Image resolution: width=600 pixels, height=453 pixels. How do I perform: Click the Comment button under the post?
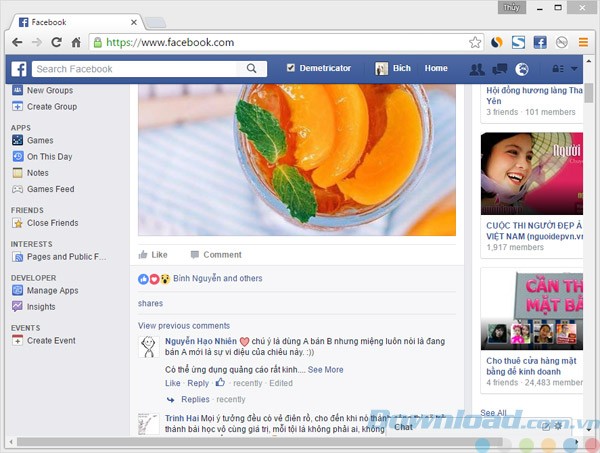click(216, 255)
